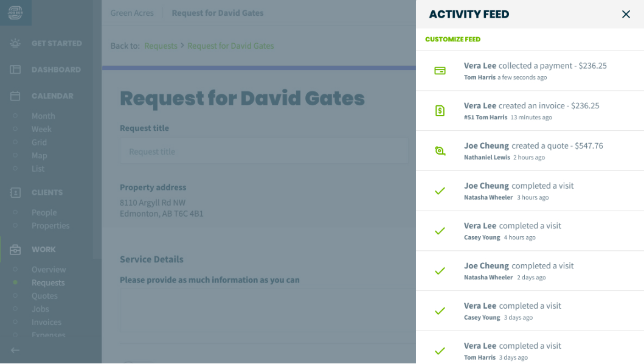This screenshot has height=364, width=644.
Task: Go to Month view under Calendar
Action: (x=43, y=116)
